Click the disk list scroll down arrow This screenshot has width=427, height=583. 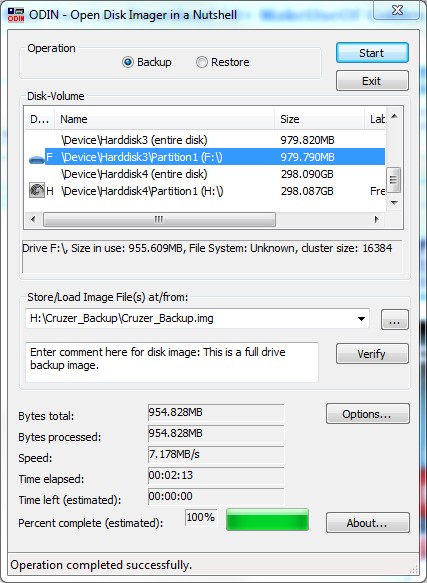394,203
